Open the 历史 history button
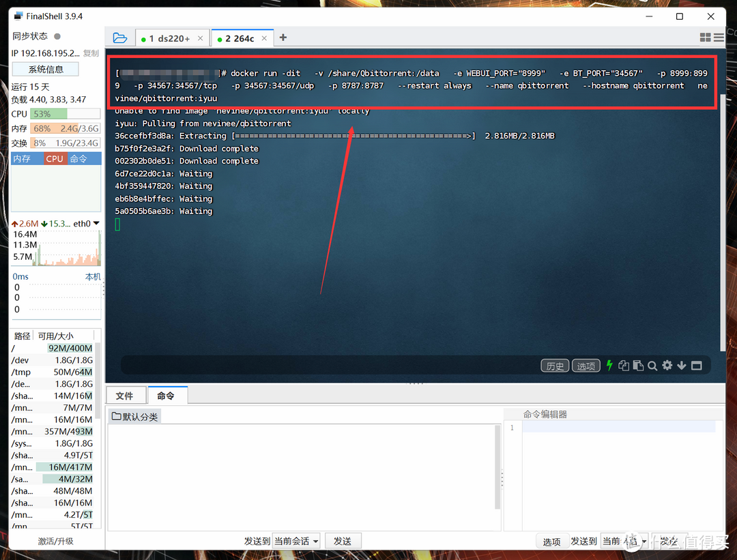Image resolution: width=737 pixels, height=560 pixels. pos(555,366)
